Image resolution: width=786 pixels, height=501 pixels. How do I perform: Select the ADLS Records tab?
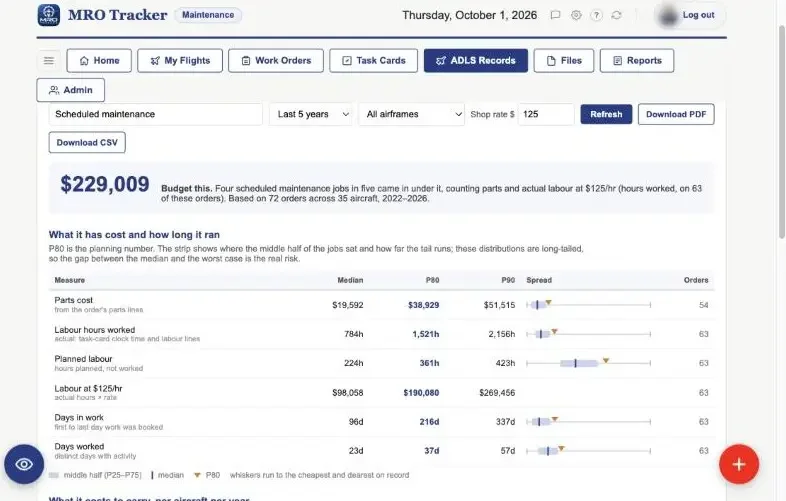click(x=476, y=61)
